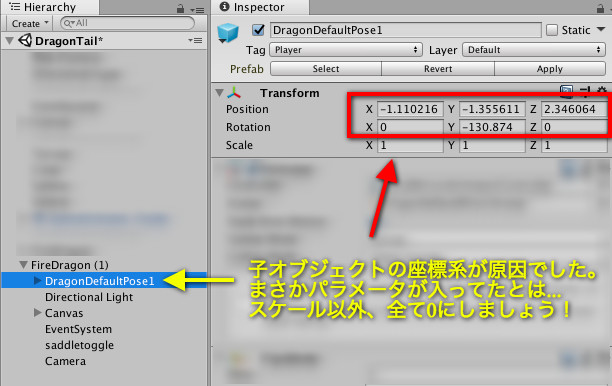Open the Create dropdown in Hierarchy
Viewport: 612px width, 386px height.
pos(30,23)
